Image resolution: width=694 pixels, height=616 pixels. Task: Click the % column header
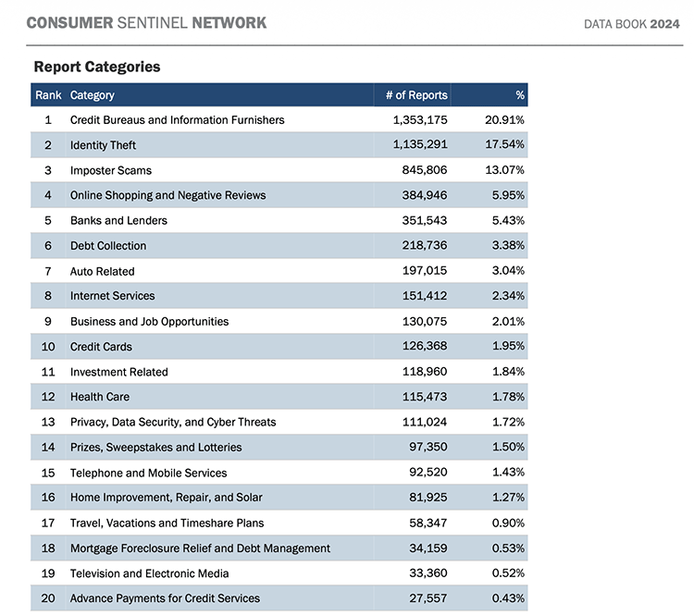pyautogui.click(x=519, y=95)
